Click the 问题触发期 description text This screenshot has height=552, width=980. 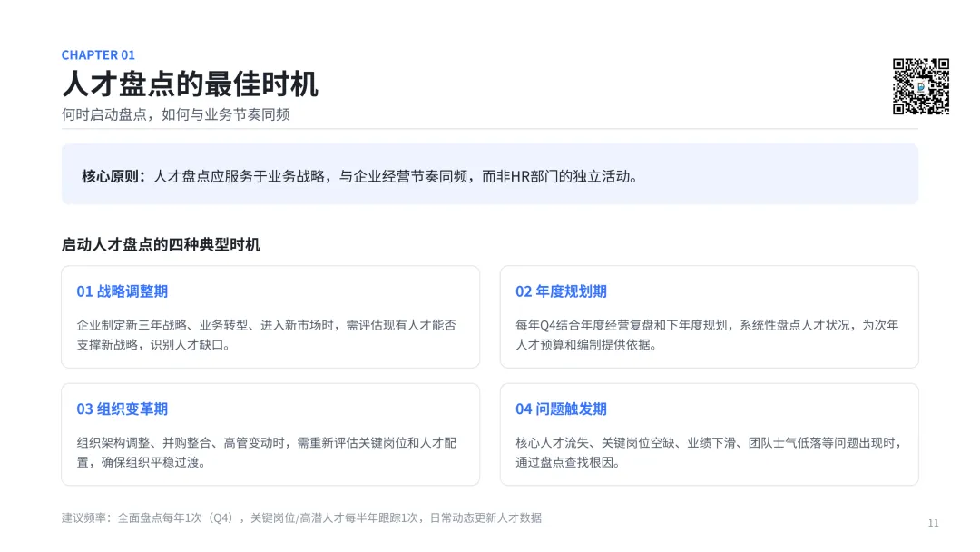(x=709, y=452)
